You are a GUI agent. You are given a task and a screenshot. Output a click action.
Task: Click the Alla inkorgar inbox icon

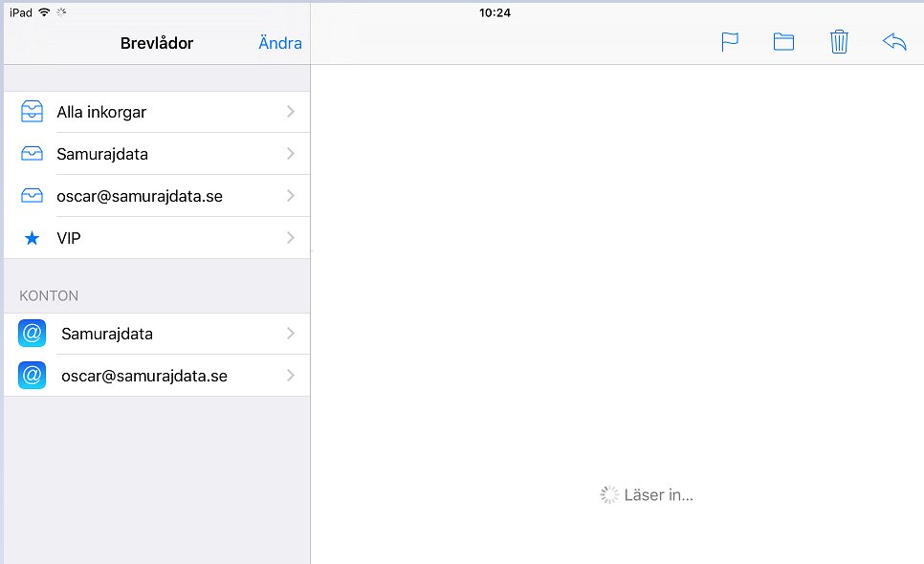pyautogui.click(x=32, y=111)
